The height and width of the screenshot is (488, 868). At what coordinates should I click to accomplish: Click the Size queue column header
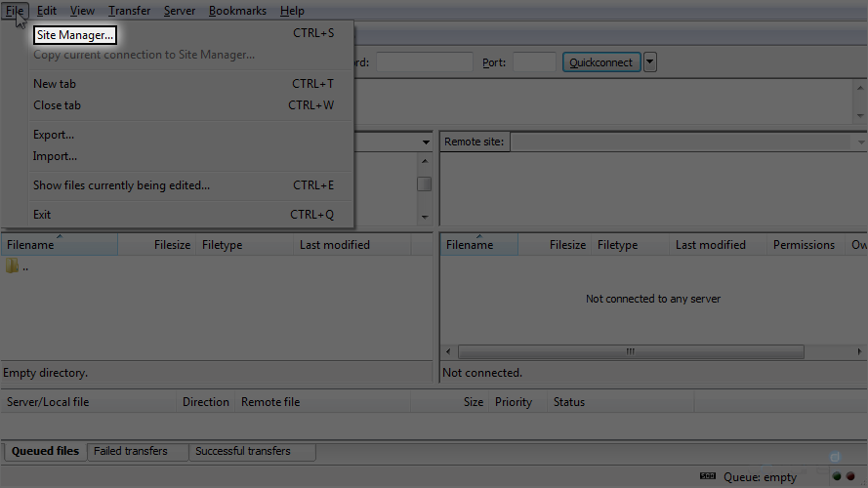coord(450,402)
